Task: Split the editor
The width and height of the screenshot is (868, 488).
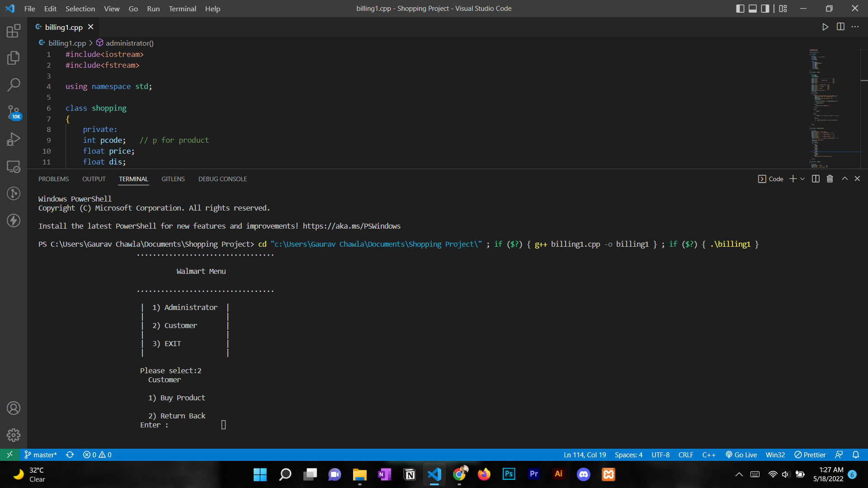Action: (x=840, y=27)
